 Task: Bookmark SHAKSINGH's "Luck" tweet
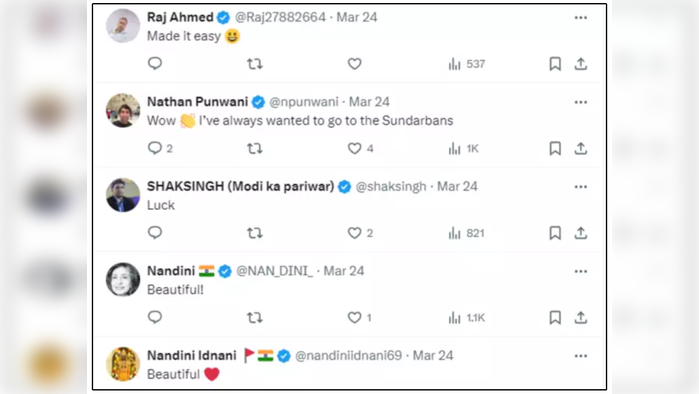[x=555, y=233]
